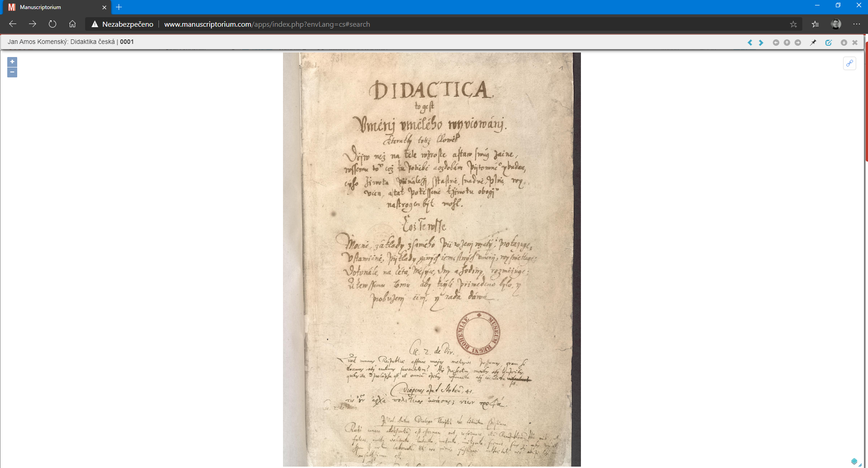Click the gray right arrow circle button

point(798,43)
